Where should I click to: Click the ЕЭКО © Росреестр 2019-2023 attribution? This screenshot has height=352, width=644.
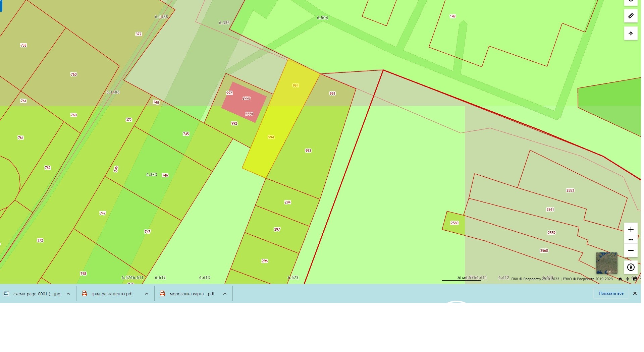588,279
